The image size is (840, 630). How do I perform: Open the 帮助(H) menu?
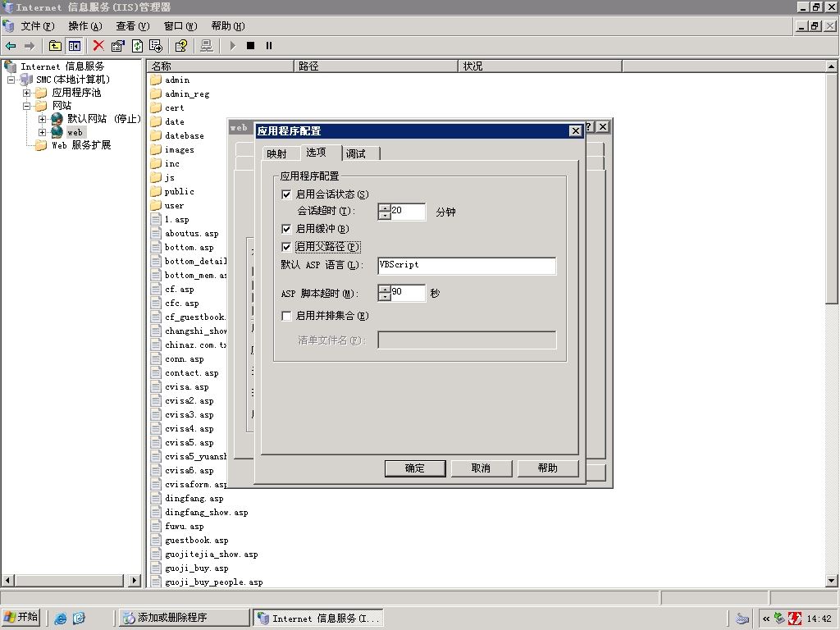coord(228,26)
